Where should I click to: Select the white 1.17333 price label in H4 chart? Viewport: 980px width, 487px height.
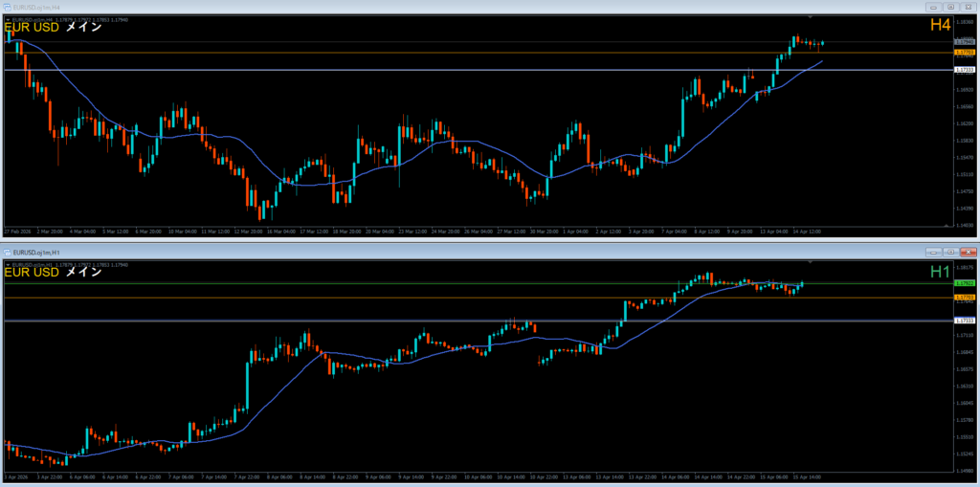click(964, 70)
